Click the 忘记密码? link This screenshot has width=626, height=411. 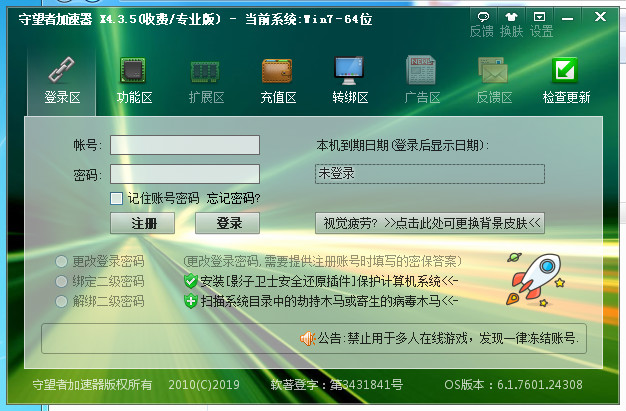point(234,198)
